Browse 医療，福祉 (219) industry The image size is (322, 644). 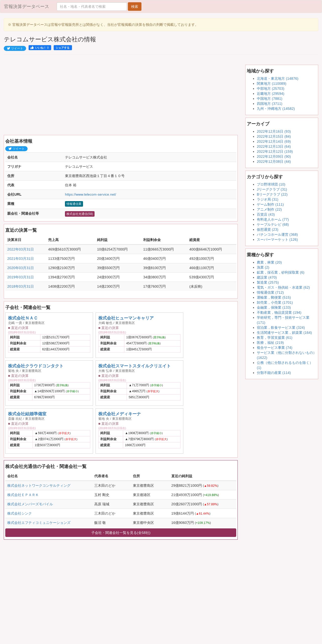click(x=270, y=343)
